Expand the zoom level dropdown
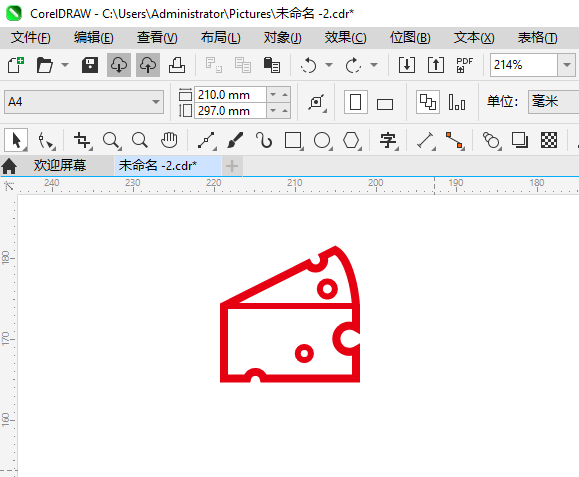Screen dimensions: 579x477 point(566,65)
